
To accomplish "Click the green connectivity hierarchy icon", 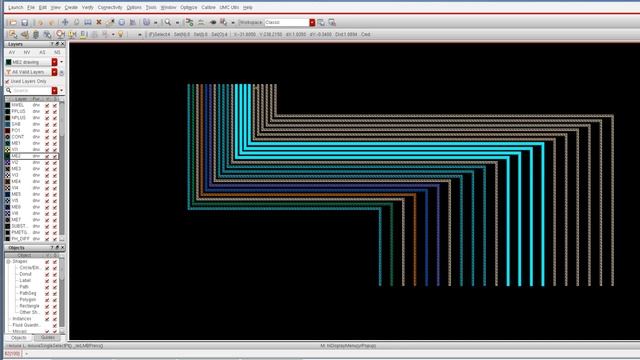I will point(189,22).
